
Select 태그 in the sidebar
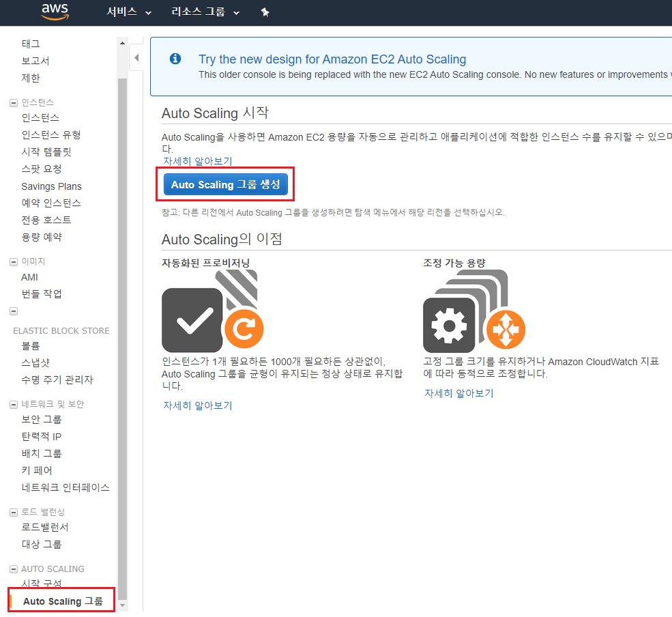pyautogui.click(x=31, y=44)
